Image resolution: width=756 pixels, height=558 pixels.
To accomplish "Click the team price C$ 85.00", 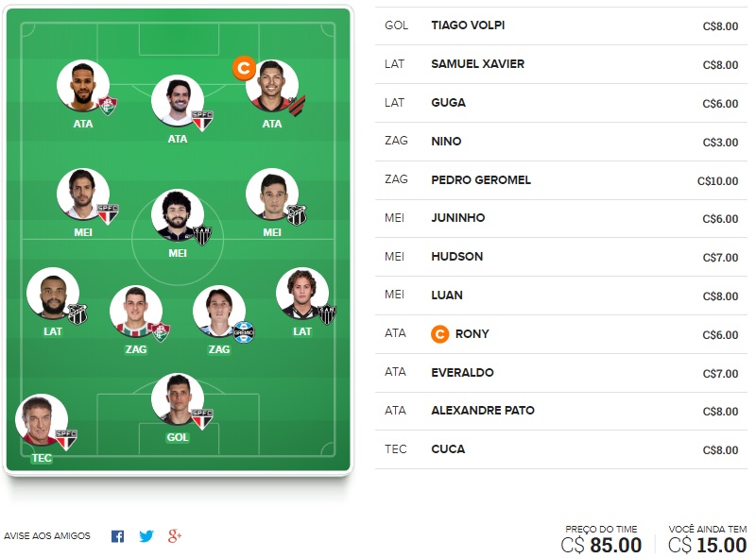I will 601,545.
